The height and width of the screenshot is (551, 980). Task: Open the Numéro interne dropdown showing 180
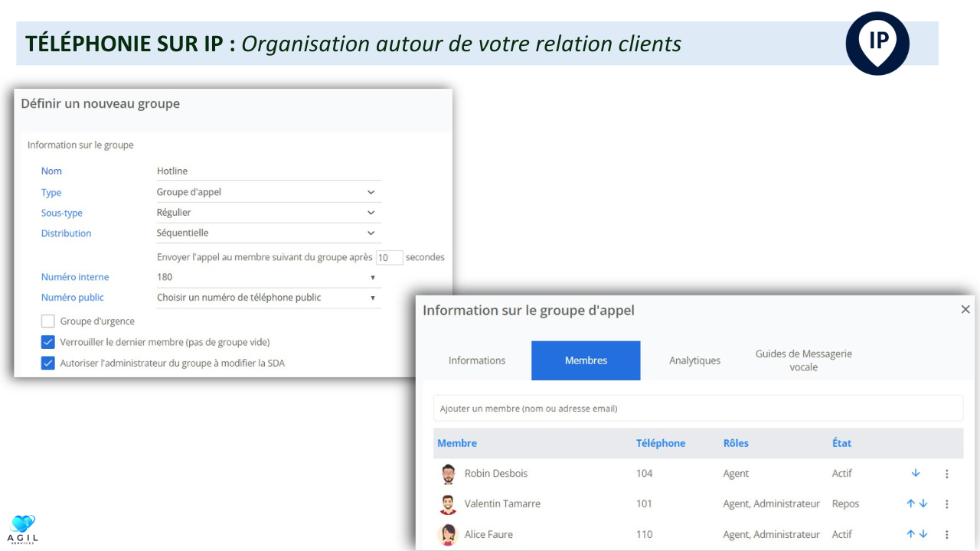pyautogui.click(x=269, y=277)
